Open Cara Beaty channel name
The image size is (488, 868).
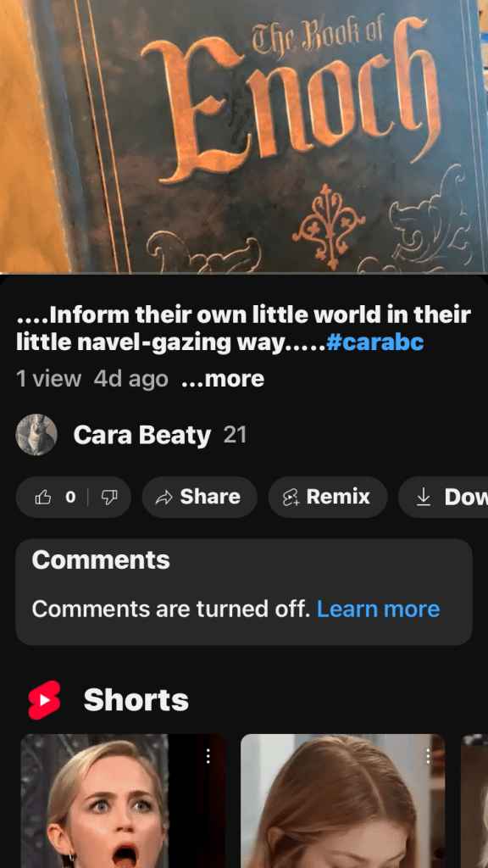(x=142, y=435)
